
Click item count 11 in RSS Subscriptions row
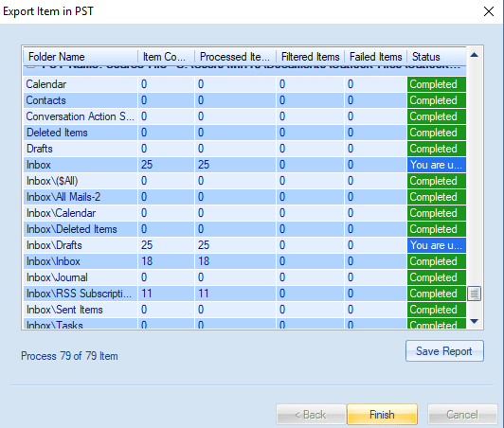click(166, 294)
